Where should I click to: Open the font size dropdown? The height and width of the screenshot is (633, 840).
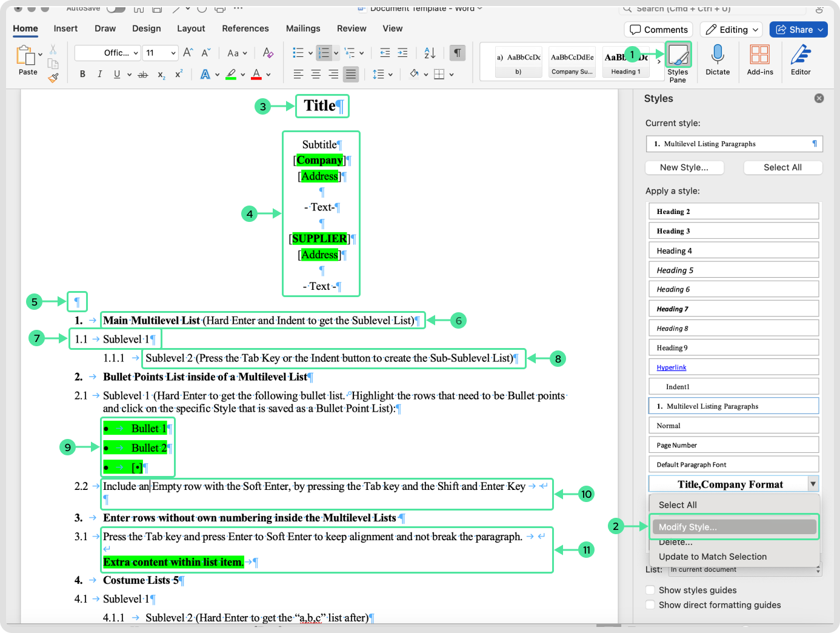pos(173,53)
